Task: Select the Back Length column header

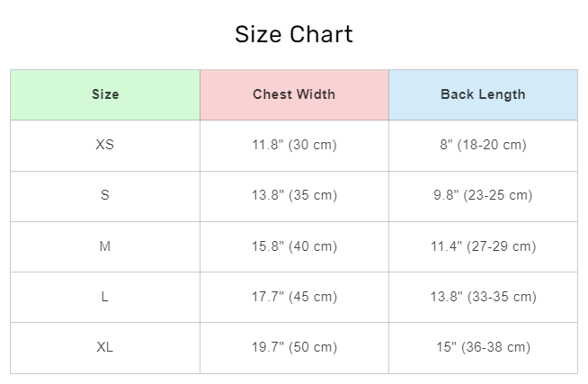Action: (483, 94)
